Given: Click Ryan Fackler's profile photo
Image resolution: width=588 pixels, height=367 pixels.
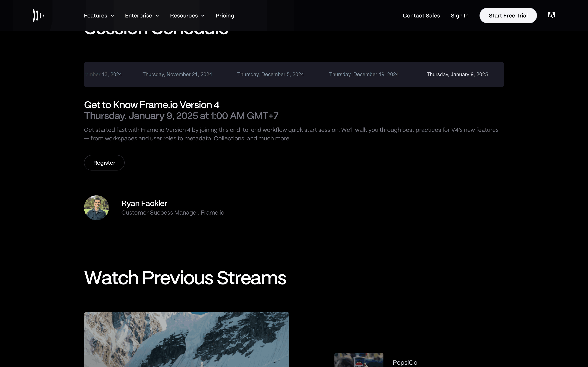Looking at the screenshot, I should point(96,208).
